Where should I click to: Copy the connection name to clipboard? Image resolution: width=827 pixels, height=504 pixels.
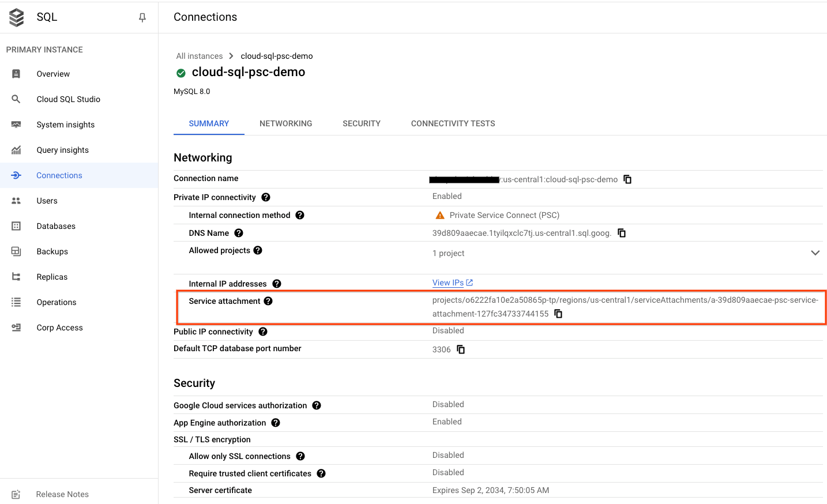tap(627, 179)
